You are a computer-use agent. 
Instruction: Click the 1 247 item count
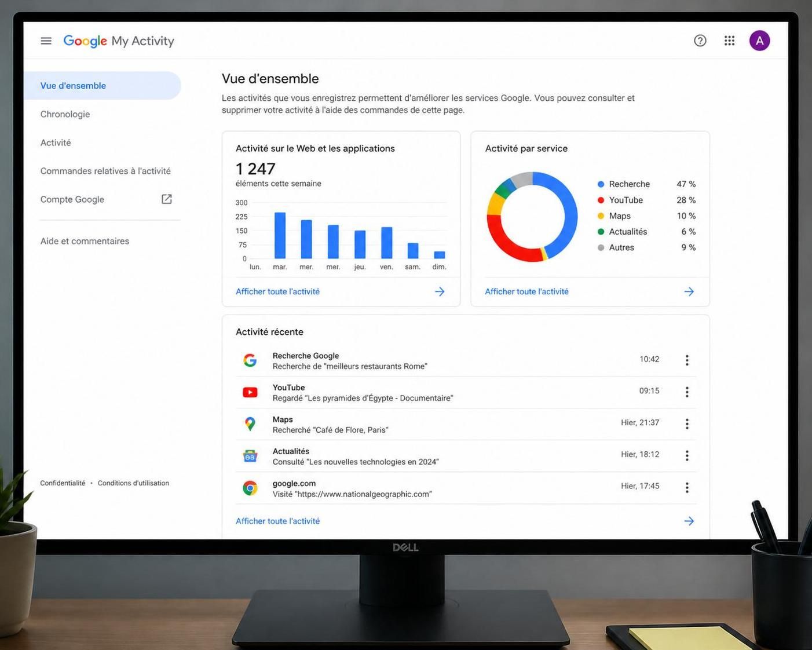tap(255, 169)
